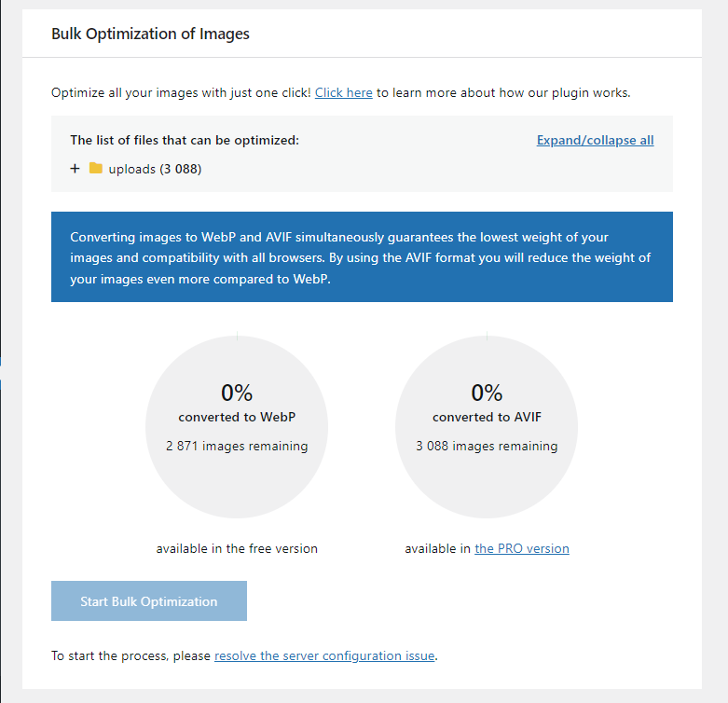Open the PRO version link

pos(522,549)
